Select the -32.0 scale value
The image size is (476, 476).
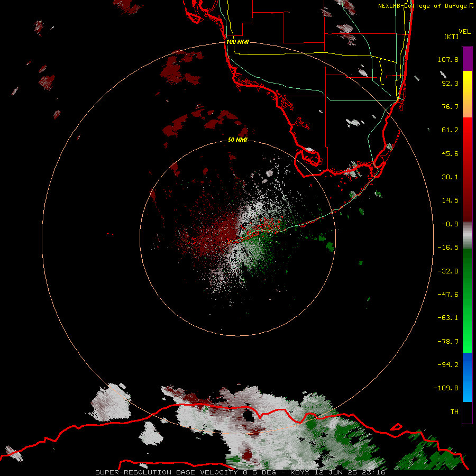tap(448, 271)
